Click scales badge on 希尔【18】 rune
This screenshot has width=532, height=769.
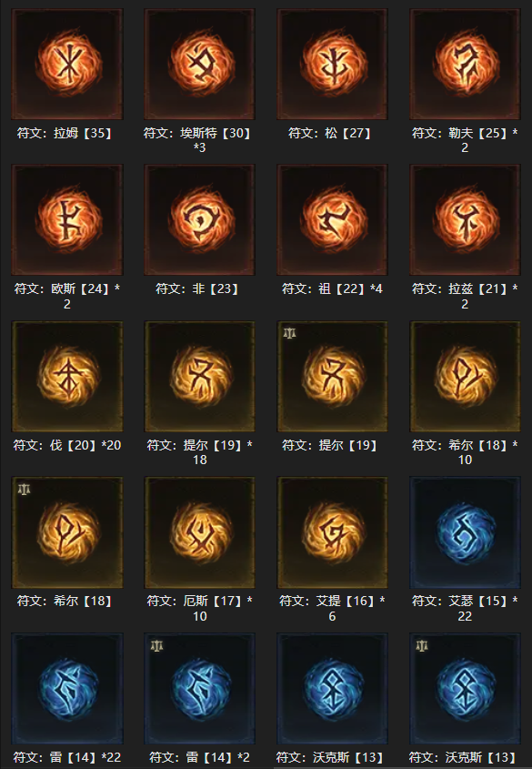[24, 489]
